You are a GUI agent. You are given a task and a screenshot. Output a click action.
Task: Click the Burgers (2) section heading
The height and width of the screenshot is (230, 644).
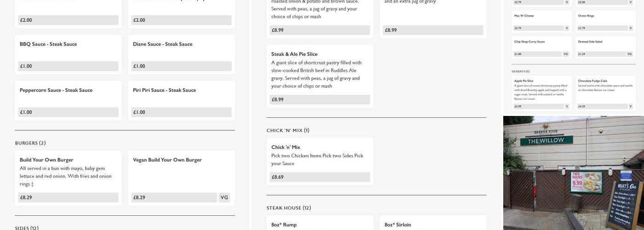pos(30,143)
